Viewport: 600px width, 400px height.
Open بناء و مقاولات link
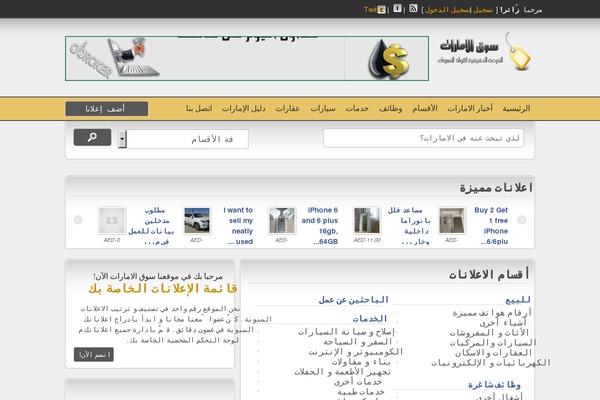[361, 361]
